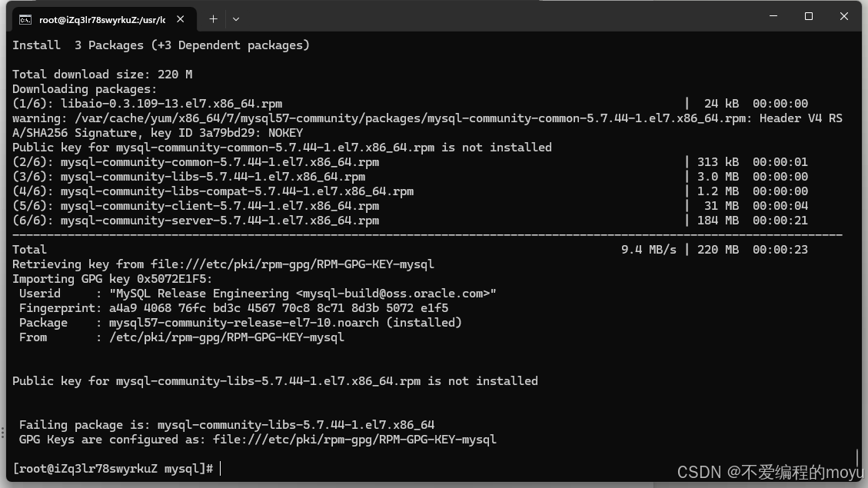The height and width of the screenshot is (488, 868).
Task: Click the minimize icon on the title bar
Action: 773,16
